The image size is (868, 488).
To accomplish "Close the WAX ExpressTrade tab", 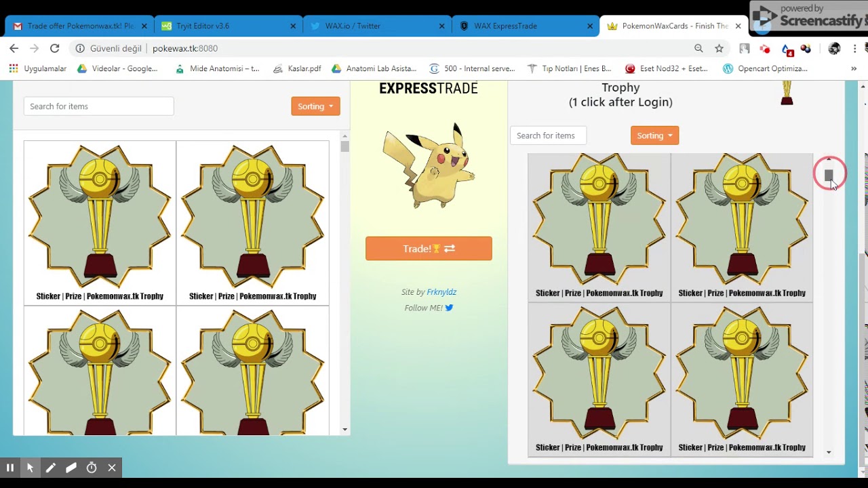I will [x=591, y=26].
